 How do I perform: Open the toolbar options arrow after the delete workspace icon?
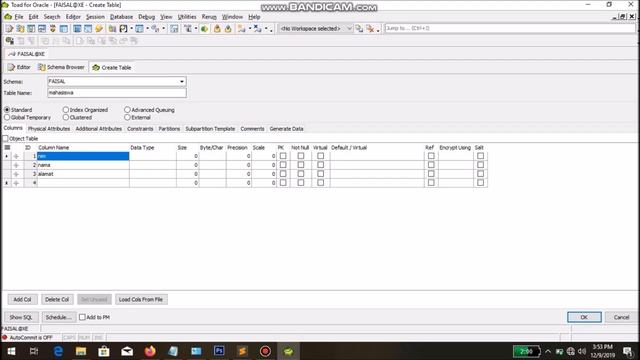378,29
